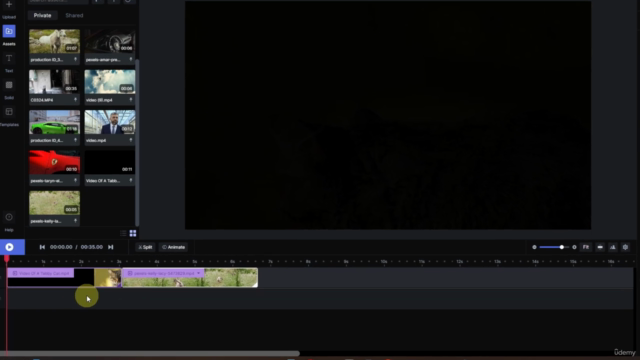This screenshot has height=360, width=640.
Task: Select the video (9).mp4 sky thumbnail
Action: click(x=110, y=82)
